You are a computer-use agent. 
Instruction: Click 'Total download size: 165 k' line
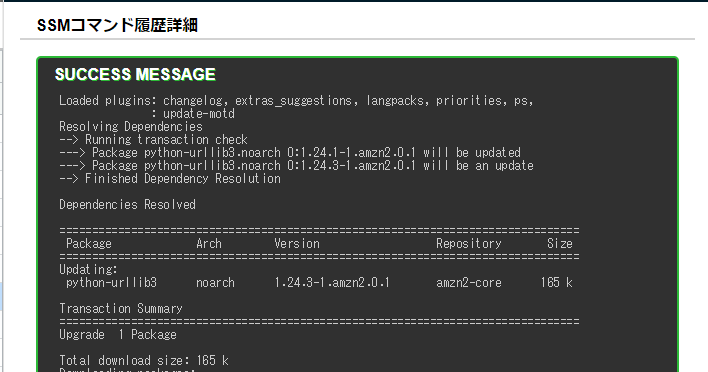point(144,361)
